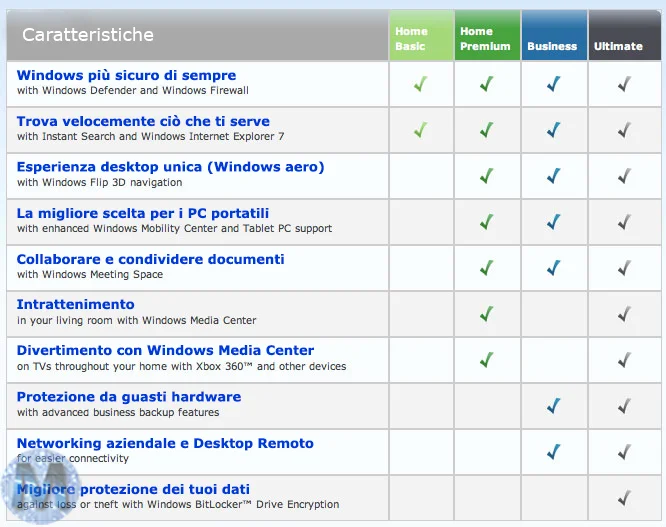Click Ultimate checkmark for Protezione da guasti hardware
Screen dimensions: 666x527
pos(624,406)
